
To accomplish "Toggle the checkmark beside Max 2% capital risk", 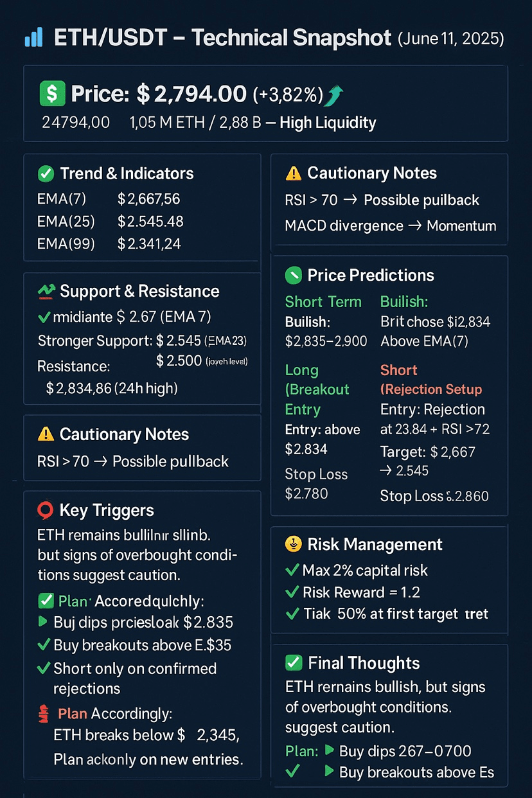I will pyautogui.click(x=292, y=571).
